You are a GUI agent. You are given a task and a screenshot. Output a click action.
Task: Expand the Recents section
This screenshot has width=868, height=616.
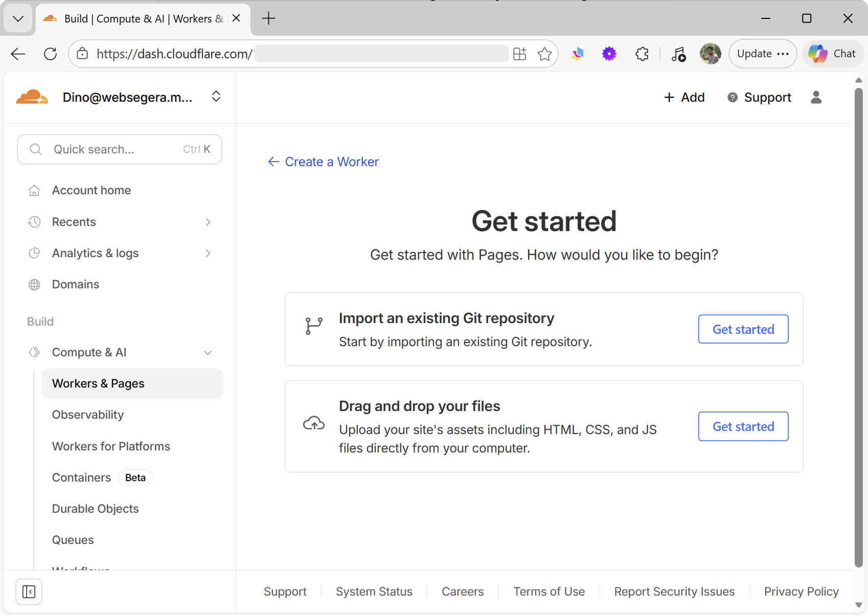208,222
